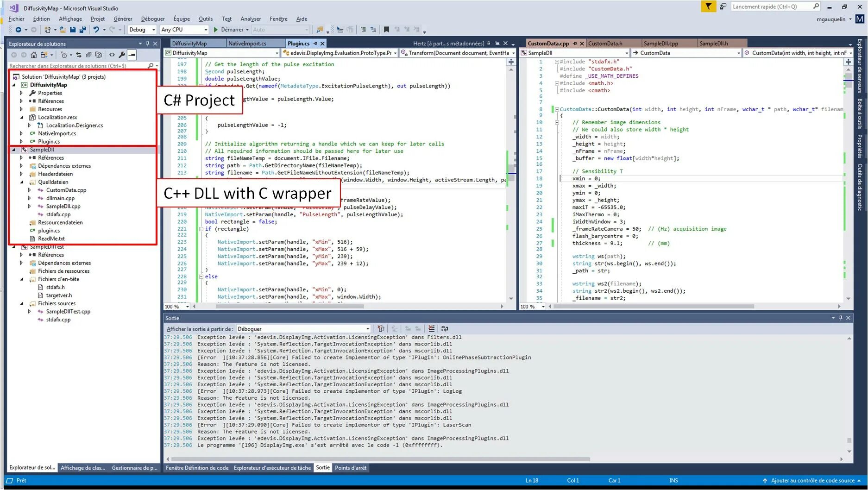Collapse the Quelldateien folder
The width and height of the screenshot is (868, 490).
tap(21, 182)
